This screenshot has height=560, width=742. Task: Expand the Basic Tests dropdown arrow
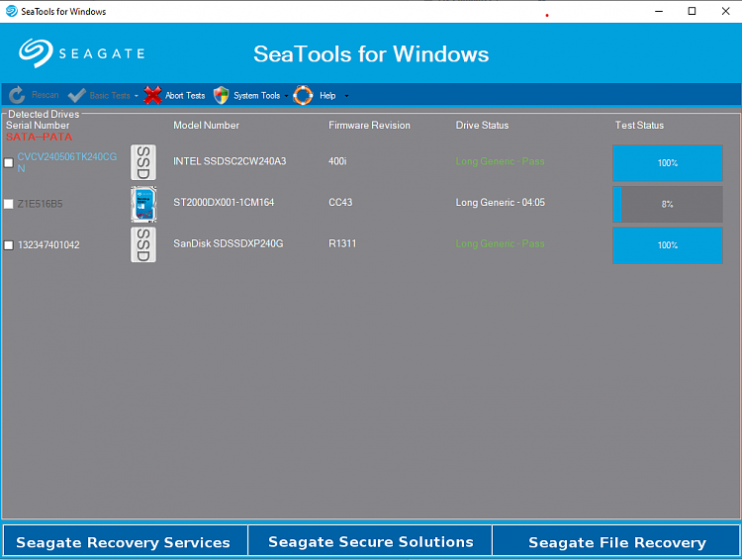click(137, 96)
